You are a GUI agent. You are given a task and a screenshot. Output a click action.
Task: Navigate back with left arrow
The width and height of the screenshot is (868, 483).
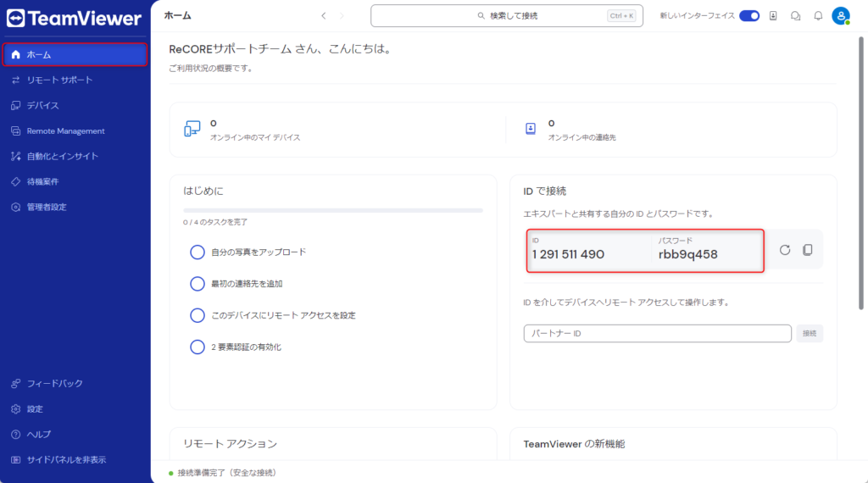click(324, 16)
